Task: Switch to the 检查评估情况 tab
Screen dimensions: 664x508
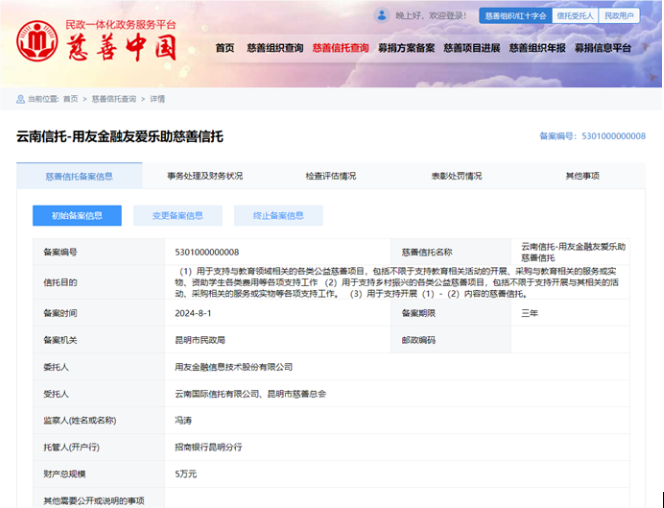Action: point(331,176)
